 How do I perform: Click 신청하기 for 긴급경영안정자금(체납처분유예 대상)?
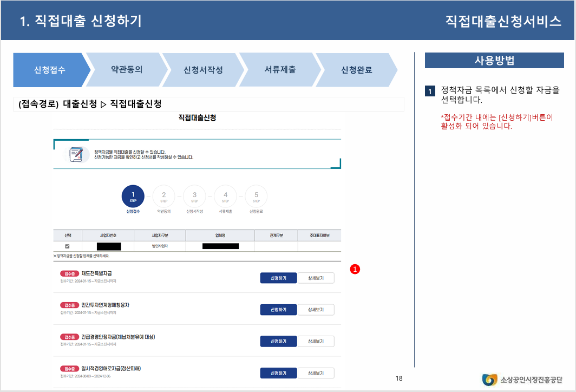coord(278,341)
